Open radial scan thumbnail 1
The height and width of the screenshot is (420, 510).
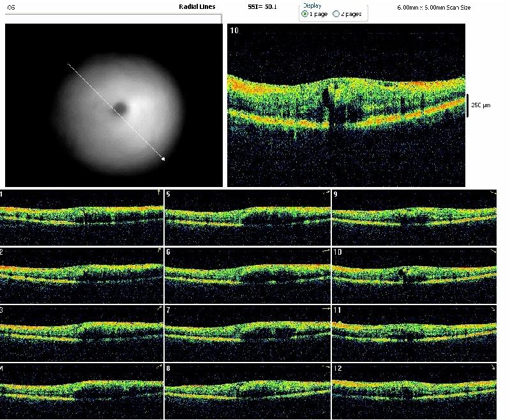[82, 218]
